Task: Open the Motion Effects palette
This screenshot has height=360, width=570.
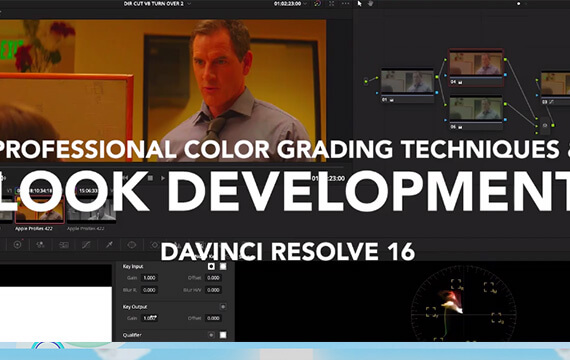Action: coord(64,245)
